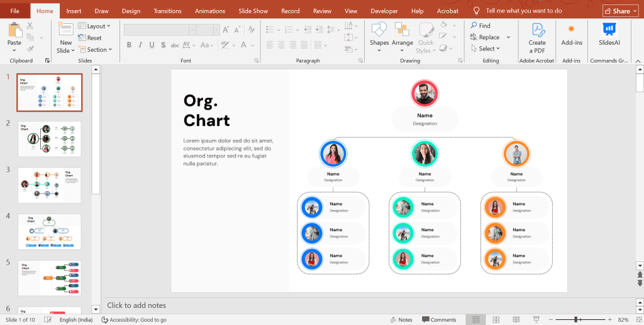This screenshot has height=325, width=644.
Task: Toggle the Notes pane in status bar
Action: coord(401,320)
